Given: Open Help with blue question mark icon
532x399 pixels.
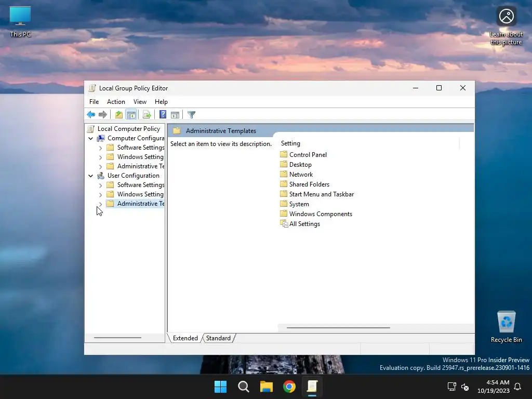Looking at the screenshot, I should 163,115.
